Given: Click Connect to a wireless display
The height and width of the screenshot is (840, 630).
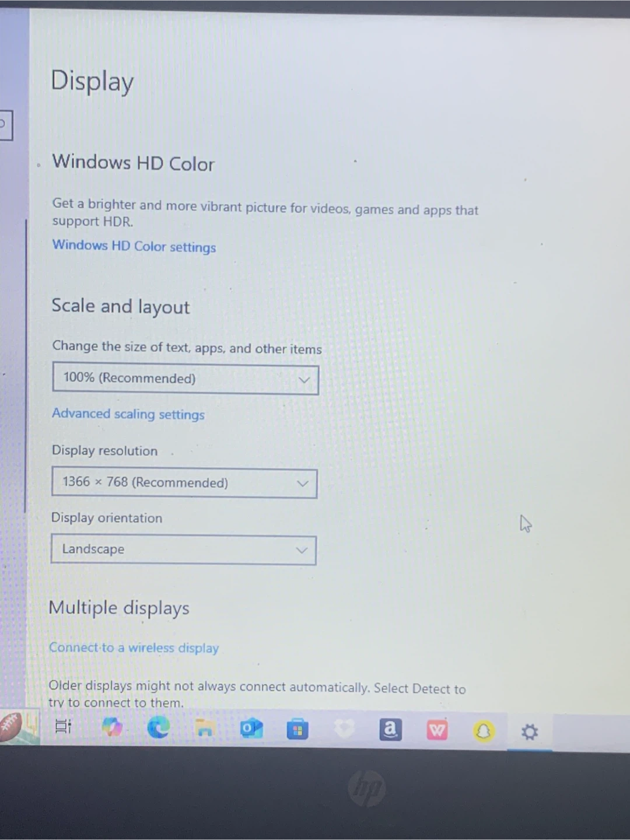Looking at the screenshot, I should (x=134, y=648).
